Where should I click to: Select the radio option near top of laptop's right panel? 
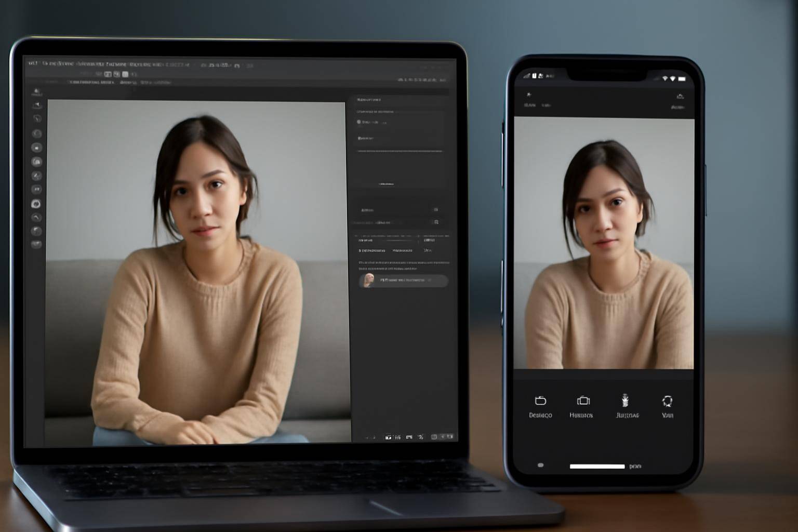[358, 122]
